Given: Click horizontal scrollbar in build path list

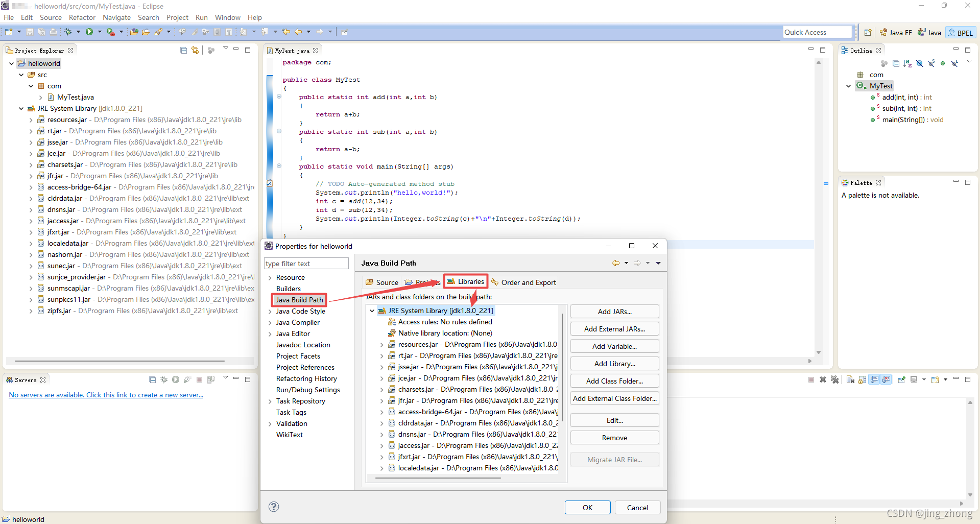Looking at the screenshot, I should point(438,478).
